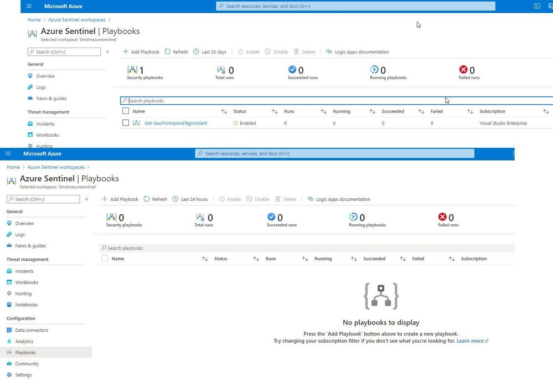
Task: Open the Last 30 days time filter
Action: (x=210, y=52)
